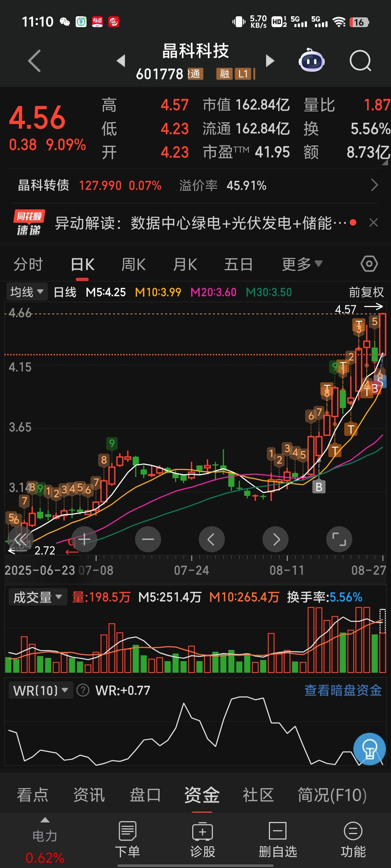Tap M5:4.25 moving average label
391x868 pixels.
[106, 292]
